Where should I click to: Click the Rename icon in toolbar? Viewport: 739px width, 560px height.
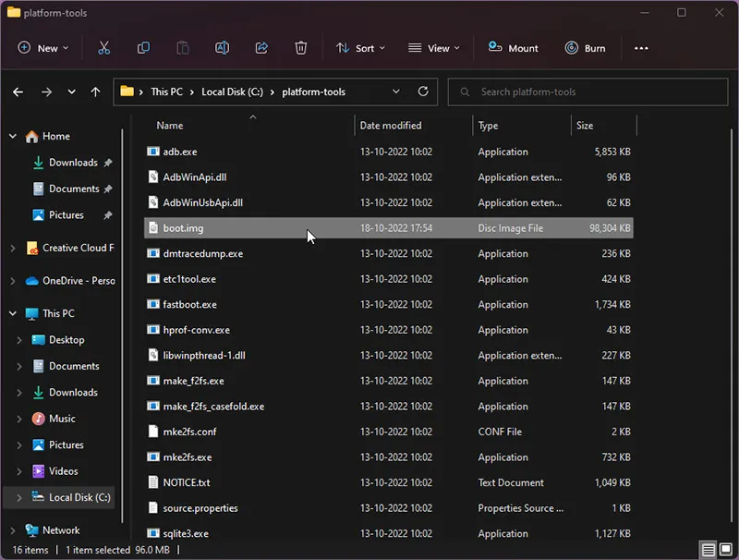(222, 48)
